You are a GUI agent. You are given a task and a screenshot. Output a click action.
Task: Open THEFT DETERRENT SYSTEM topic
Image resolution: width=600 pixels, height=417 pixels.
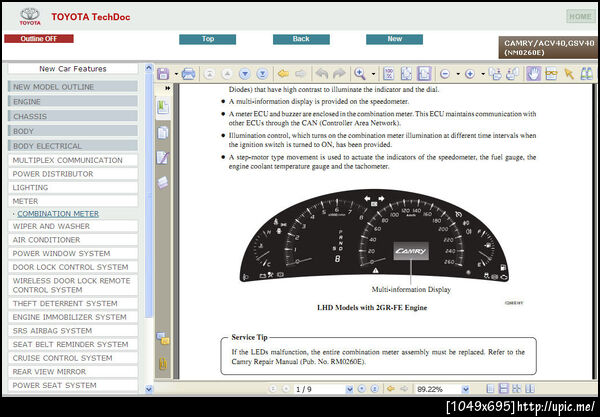(73, 303)
